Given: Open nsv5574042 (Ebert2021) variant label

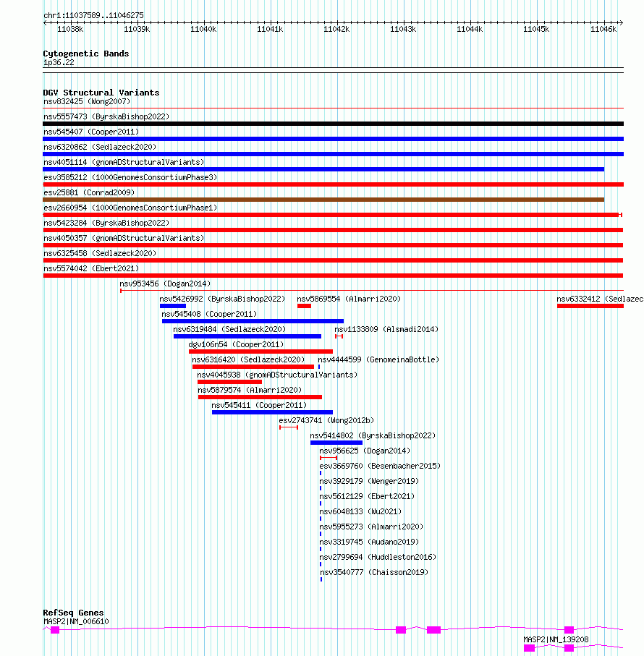Looking at the screenshot, I should (x=91, y=268).
